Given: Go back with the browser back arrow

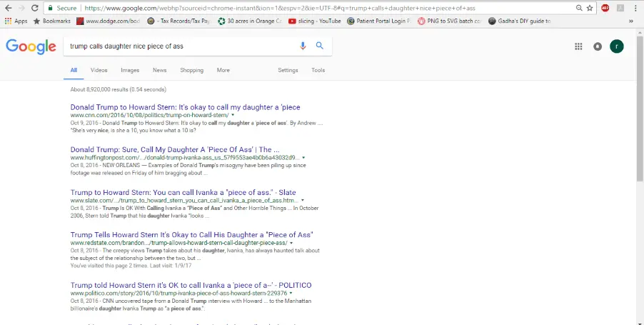Looking at the screenshot, I should click(9, 8).
